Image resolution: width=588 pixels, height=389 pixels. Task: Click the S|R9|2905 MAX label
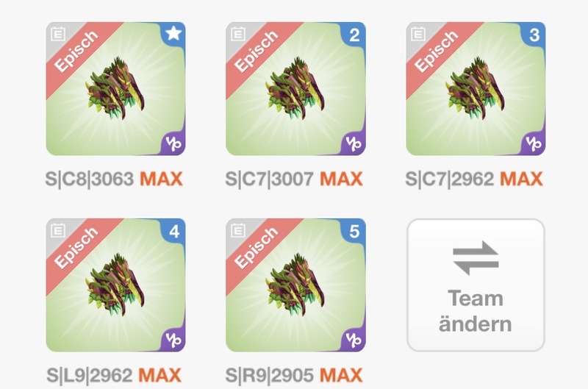pos(294,376)
